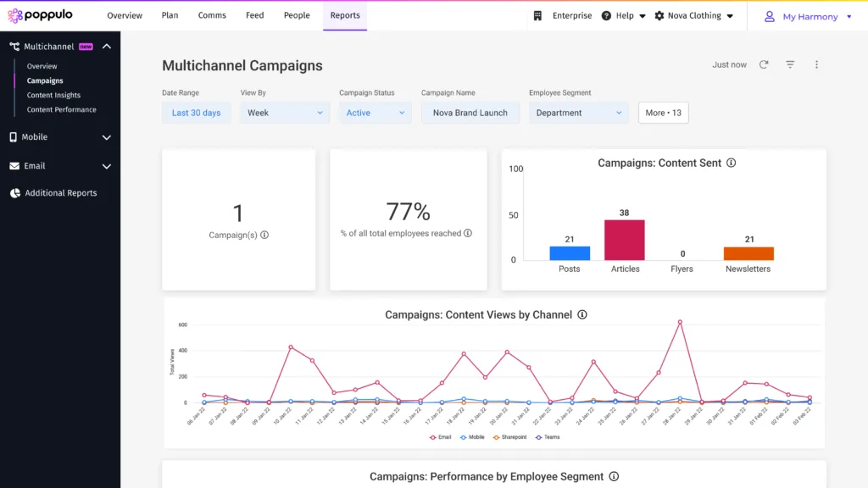868x488 pixels.
Task: Click the My Harmony user icon
Action: (x=770, y=15)
